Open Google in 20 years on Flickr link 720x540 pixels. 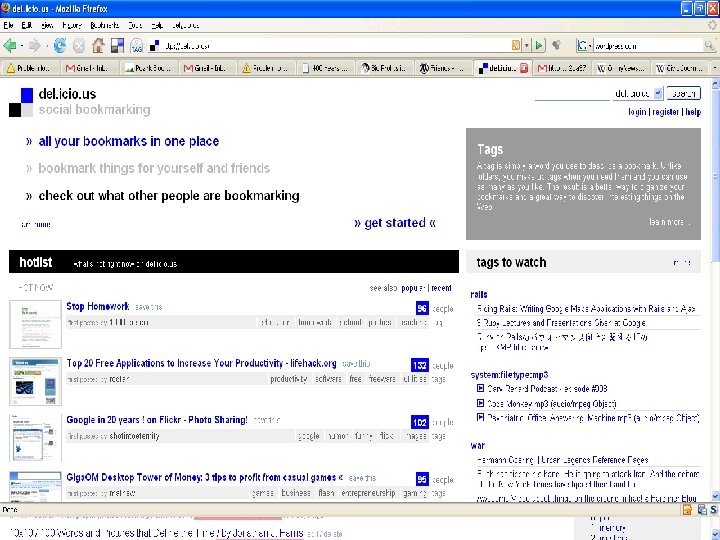pyautogui.click(x=157, y=420)
